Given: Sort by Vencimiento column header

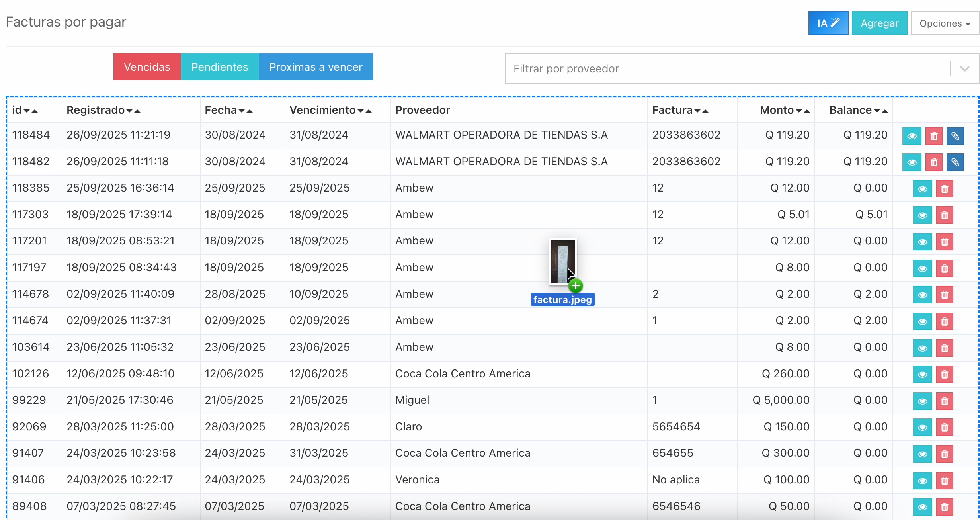Looking at the screenshot, I should coord(330,110).
